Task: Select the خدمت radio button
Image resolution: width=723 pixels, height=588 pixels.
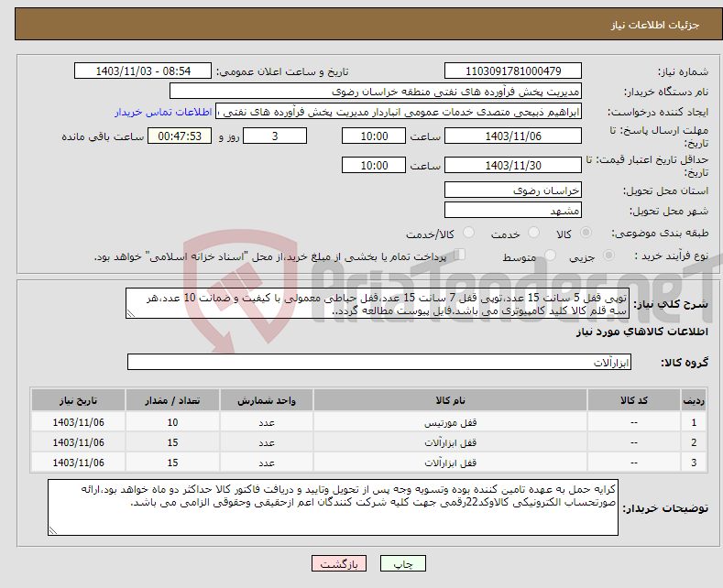Action: [533, 233]
